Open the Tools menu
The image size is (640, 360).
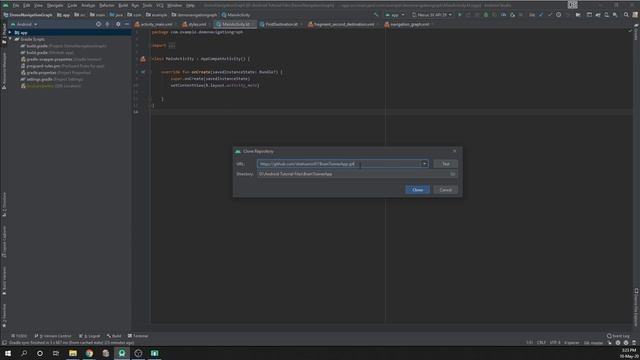click(x=147, y=5)
